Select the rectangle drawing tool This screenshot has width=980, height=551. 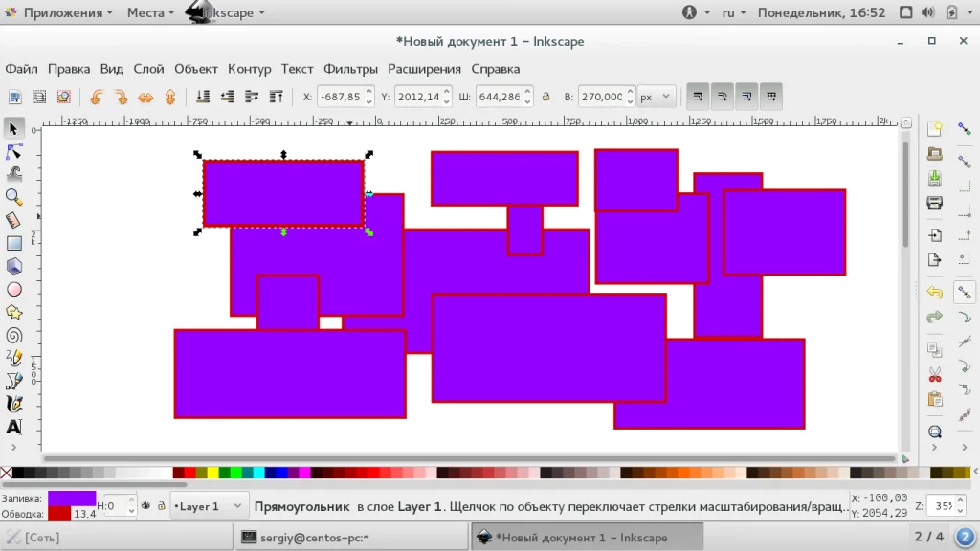[x=13, y=243]
